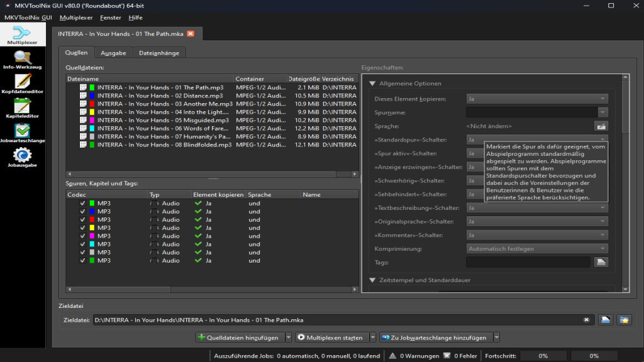Open the Fenster menu
Viewport: 644px width, 362px height.
pyautogui.click(x=110, y=18)
